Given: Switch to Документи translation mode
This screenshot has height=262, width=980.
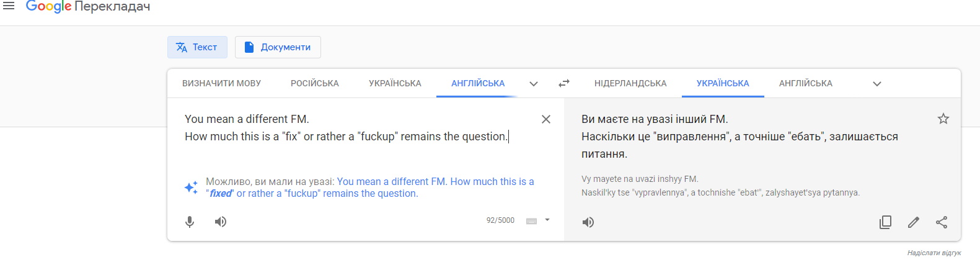Looking at the screenshot, I should (278, 47).
